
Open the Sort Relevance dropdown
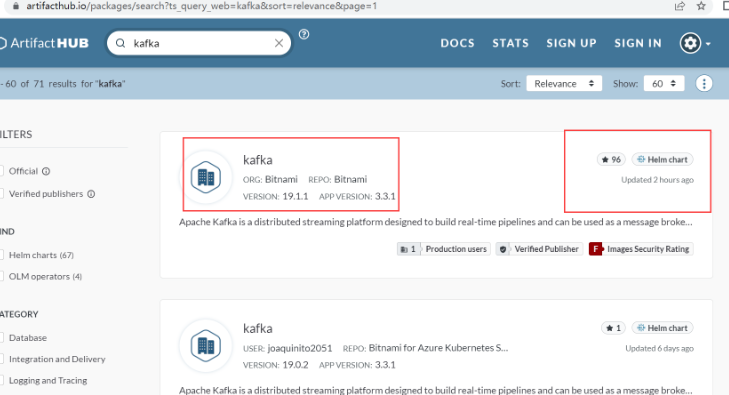point(564,84)
